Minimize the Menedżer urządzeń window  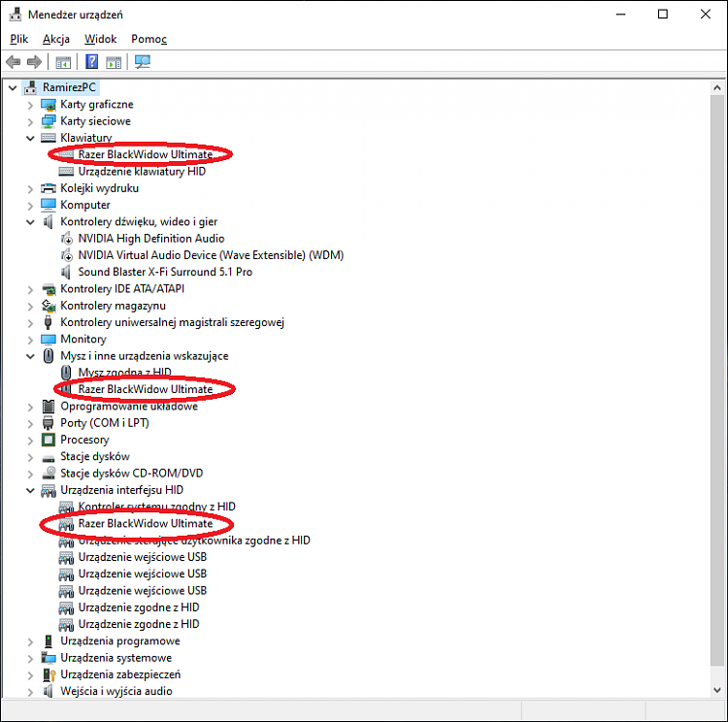pos(621,15)
